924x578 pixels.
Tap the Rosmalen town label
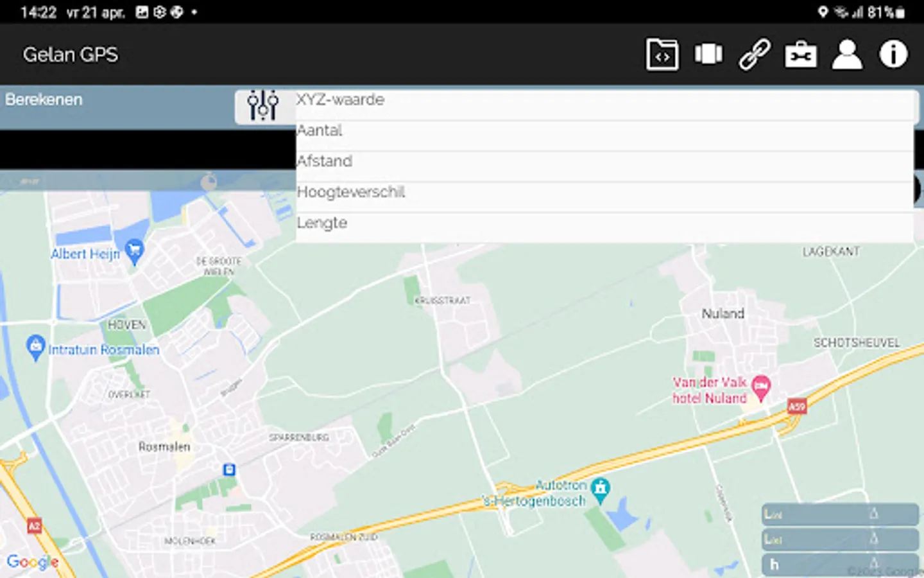[164, 446]
